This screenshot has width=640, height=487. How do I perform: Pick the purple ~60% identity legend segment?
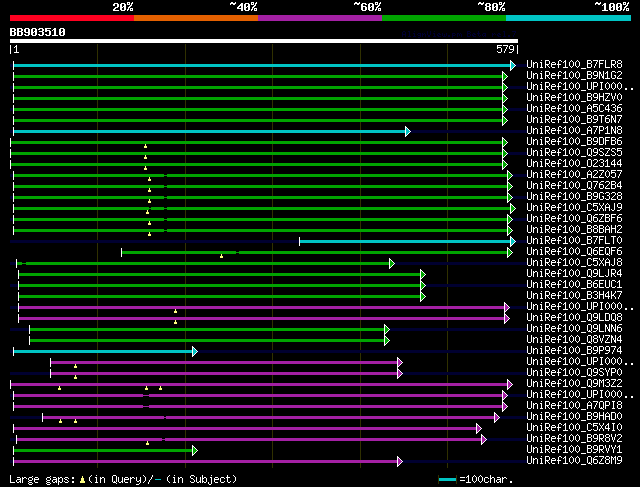pyautogui.click(x=320, y=18)
